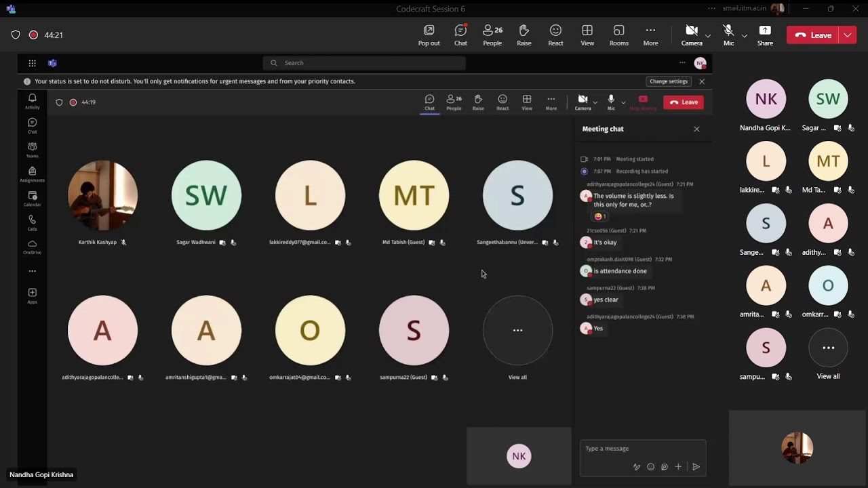Select Sagar Wadhwani SW avatar tile

[x=206, y=195]
